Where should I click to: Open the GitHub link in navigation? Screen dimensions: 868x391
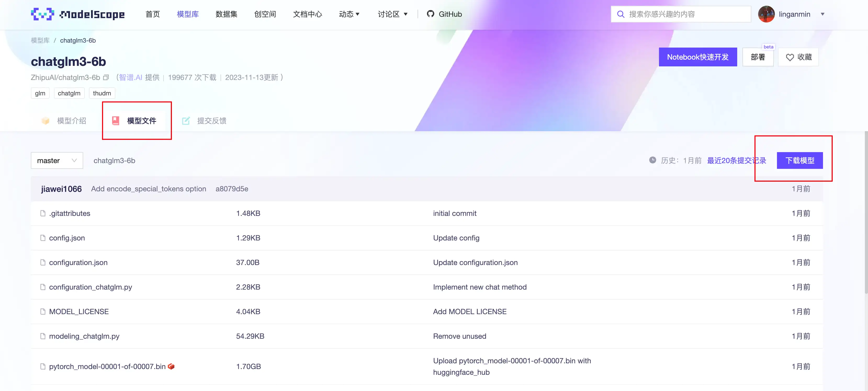(x=444, y=14)
